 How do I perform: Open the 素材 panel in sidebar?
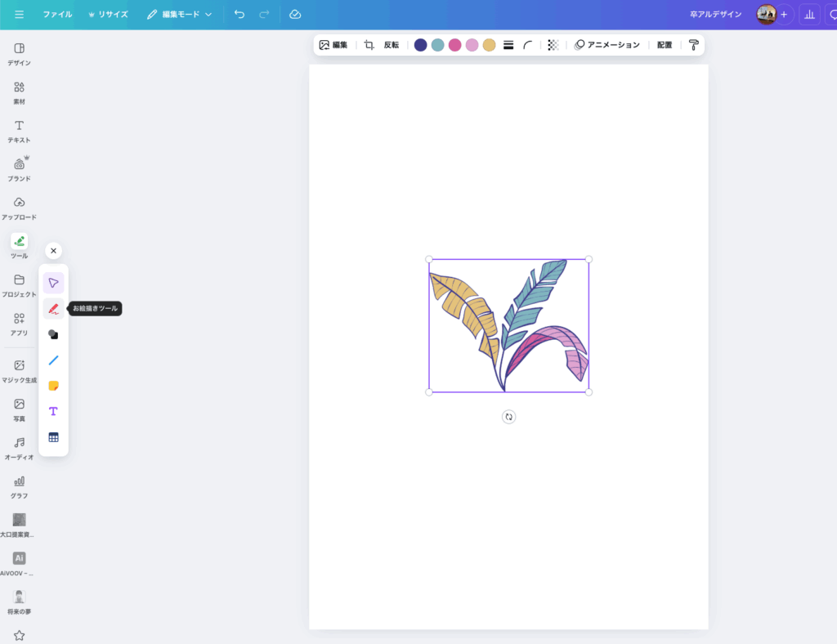pos(19,92)
